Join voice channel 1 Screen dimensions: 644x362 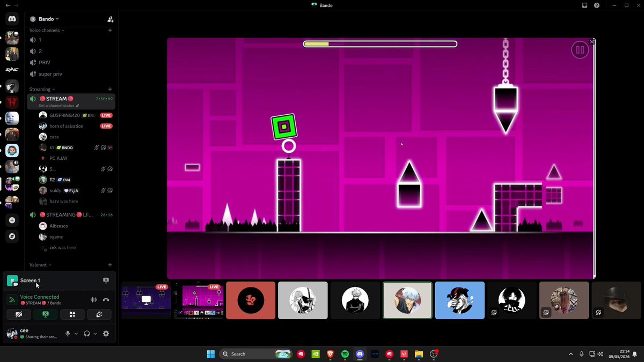click(x=71, y=40)
